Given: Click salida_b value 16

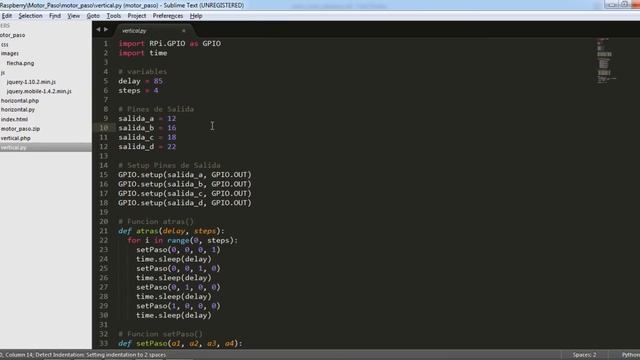Looking at the screenshot, I should (171, 128).
